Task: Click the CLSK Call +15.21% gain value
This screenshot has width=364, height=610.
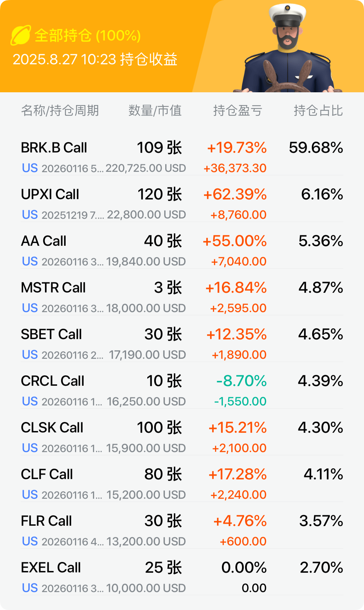Action: tap(237, 428)
